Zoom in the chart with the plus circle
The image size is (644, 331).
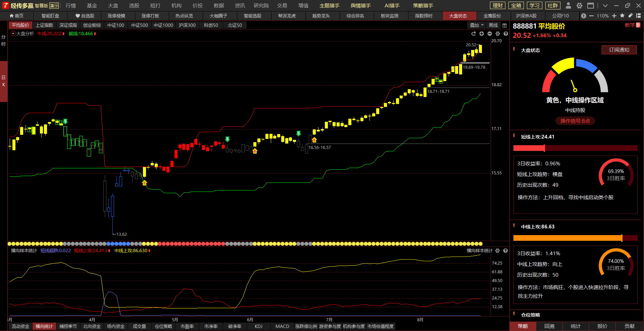pos(482,34)
